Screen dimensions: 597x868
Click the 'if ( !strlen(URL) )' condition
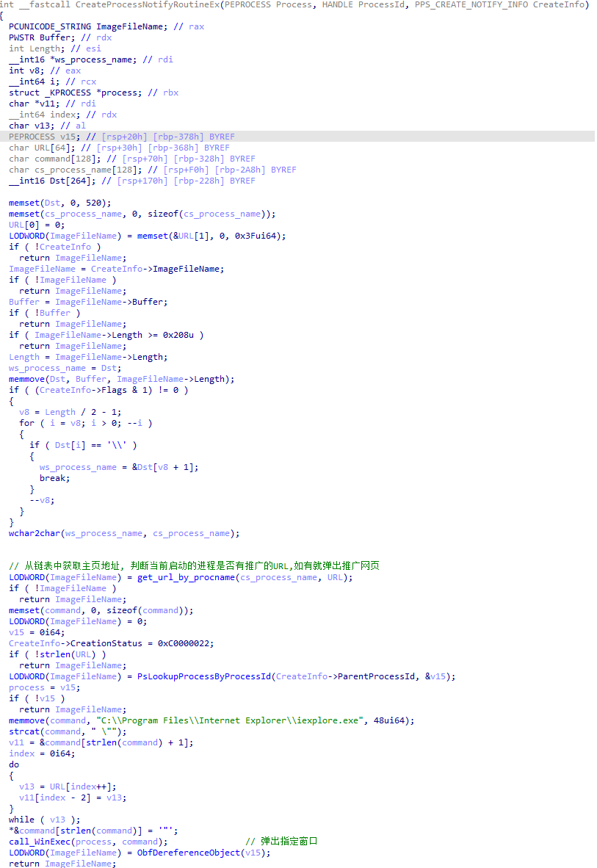coord(57,654)
